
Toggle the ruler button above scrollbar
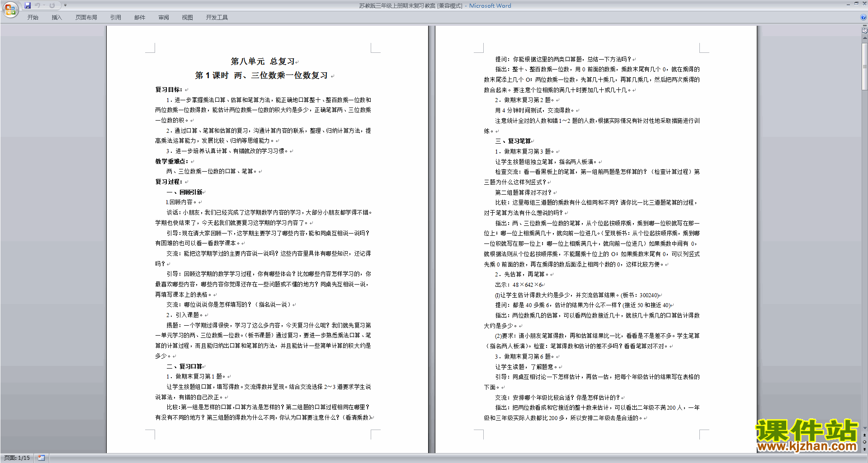864,31
